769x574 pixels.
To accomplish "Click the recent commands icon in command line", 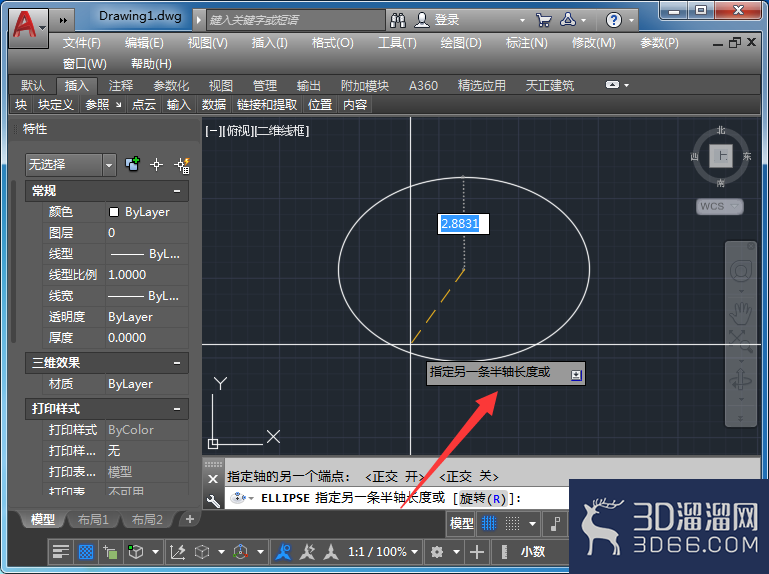I will coord(238,498).
